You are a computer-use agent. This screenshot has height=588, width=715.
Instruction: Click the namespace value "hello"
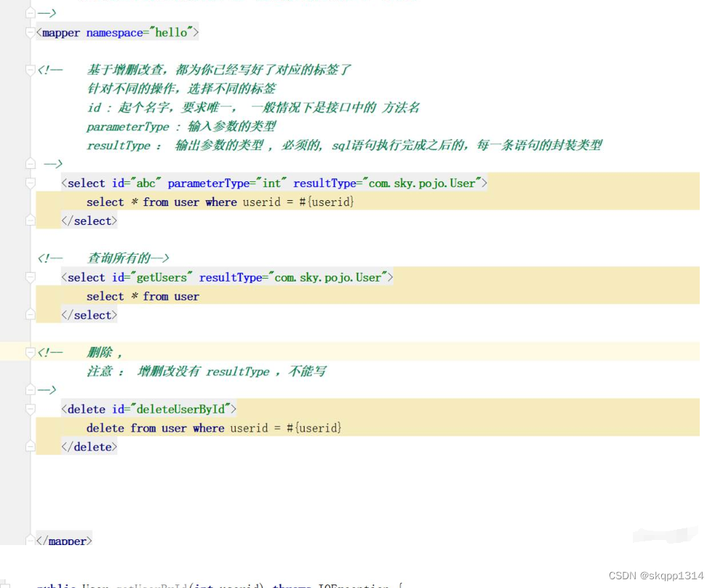(x=173, y=32)
